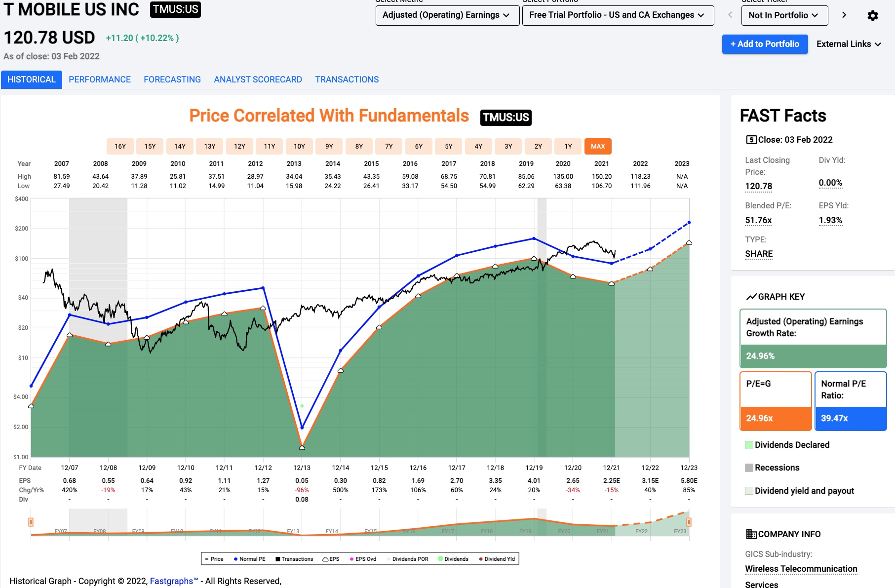Toggle EPS series in chart legend
Image resolution: width=895 pixels, height=588 pixels.
(331, 559)
